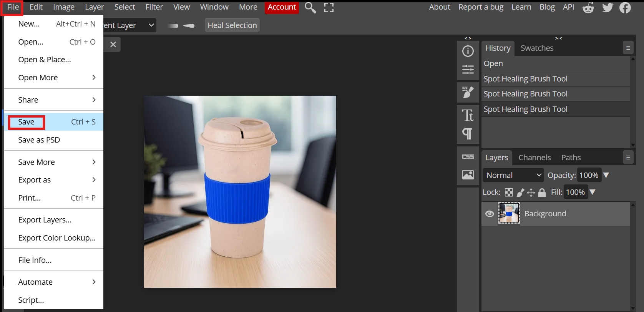This screenshot has width=644, height=312.
Task: Expand Save More submenu
Action: tap(54, 162)
